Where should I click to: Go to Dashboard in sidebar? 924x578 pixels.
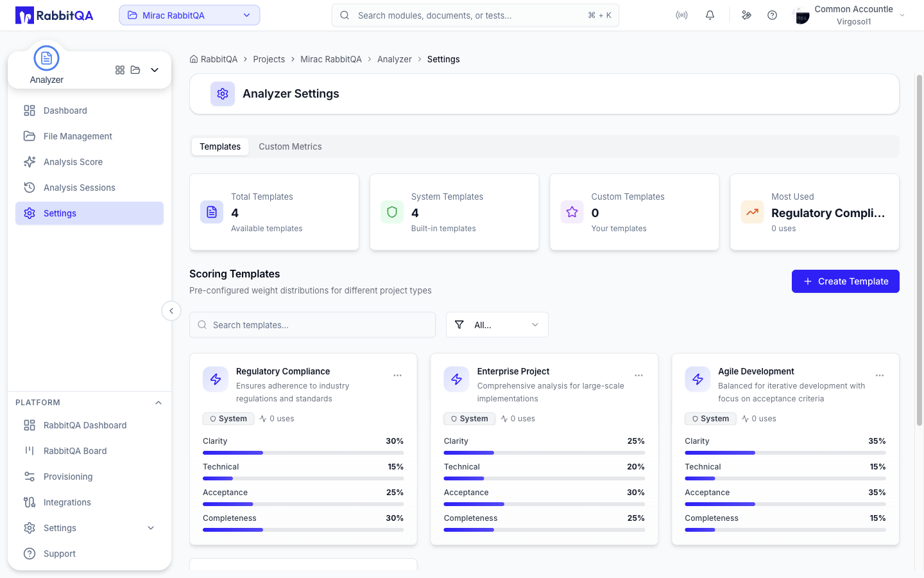click(89, 110)
